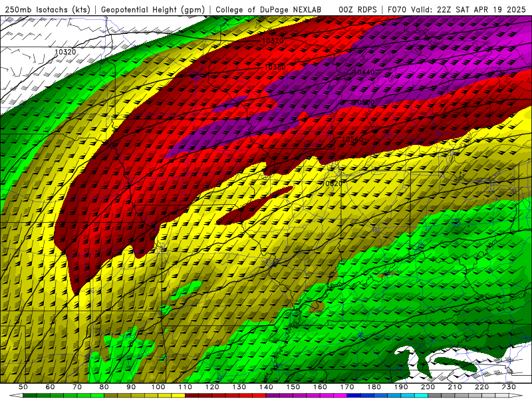Click the 210 value on the color scale
Image resolution: width=532 pixels, height=399 pixels.
coord(455,387)
